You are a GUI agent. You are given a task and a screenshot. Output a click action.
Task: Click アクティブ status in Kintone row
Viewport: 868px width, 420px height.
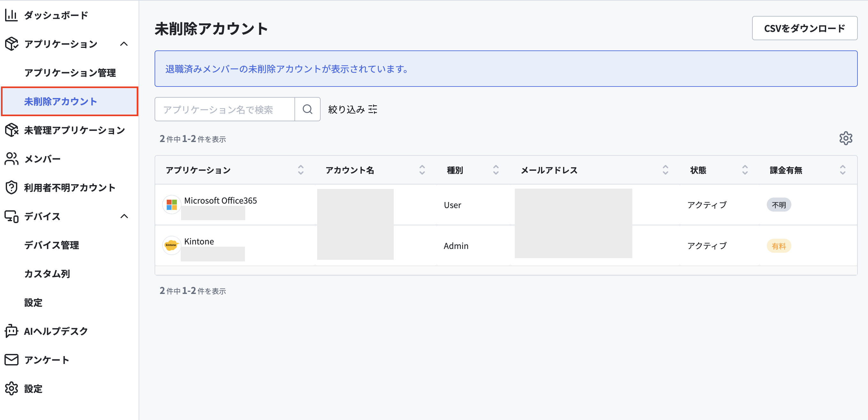(x=707, y=245)
